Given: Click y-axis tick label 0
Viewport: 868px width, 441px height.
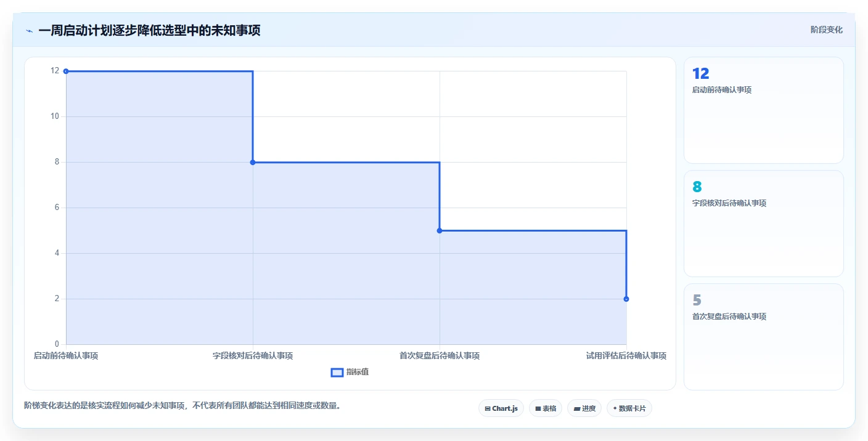Looking at the screenshot, I should [57, 344].
